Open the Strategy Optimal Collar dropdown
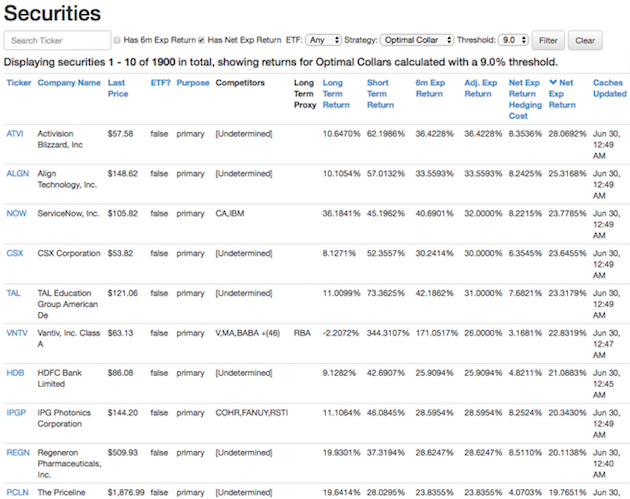This screenshot has height=499, width=630. coord(417,40)
